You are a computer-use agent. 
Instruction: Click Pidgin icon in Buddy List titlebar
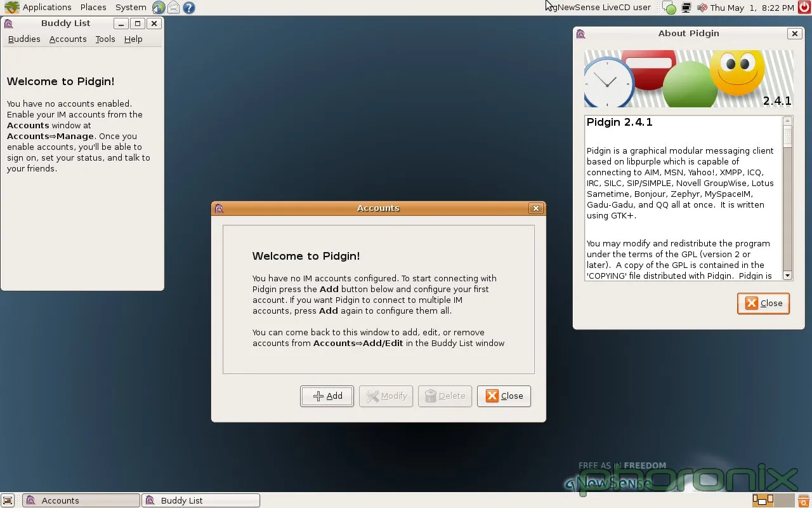pyautogui.click(x=9, y=23)
